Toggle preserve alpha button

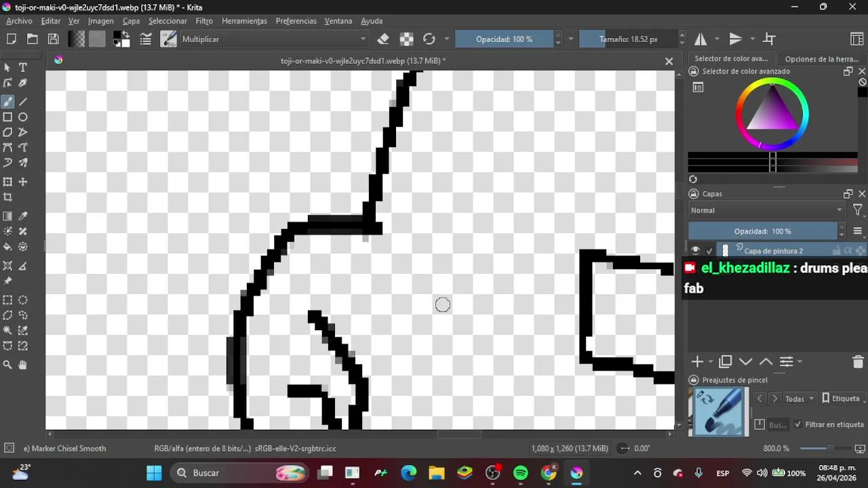tap(406, 39)
